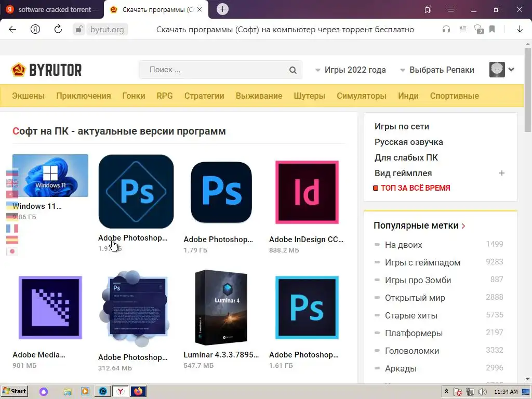
Task: Open the user avatar menu chevron
Action: pyautogui.click(x=511, y=70)
